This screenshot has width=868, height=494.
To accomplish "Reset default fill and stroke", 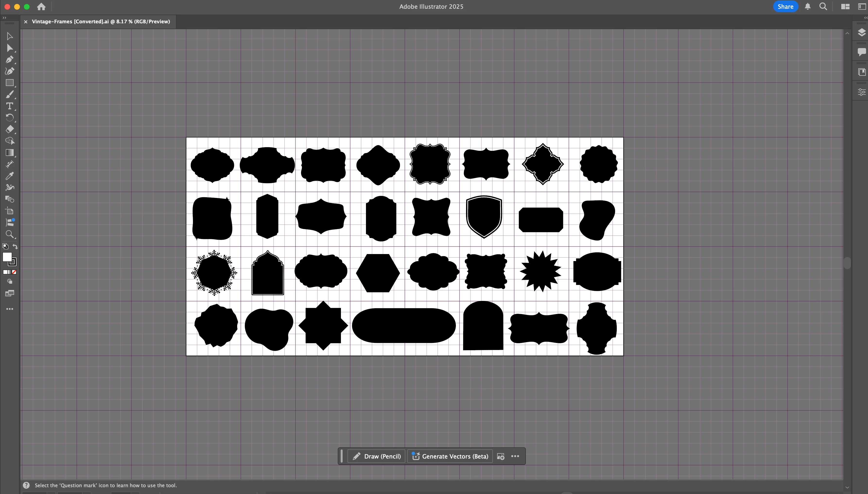I will (5, 246).
